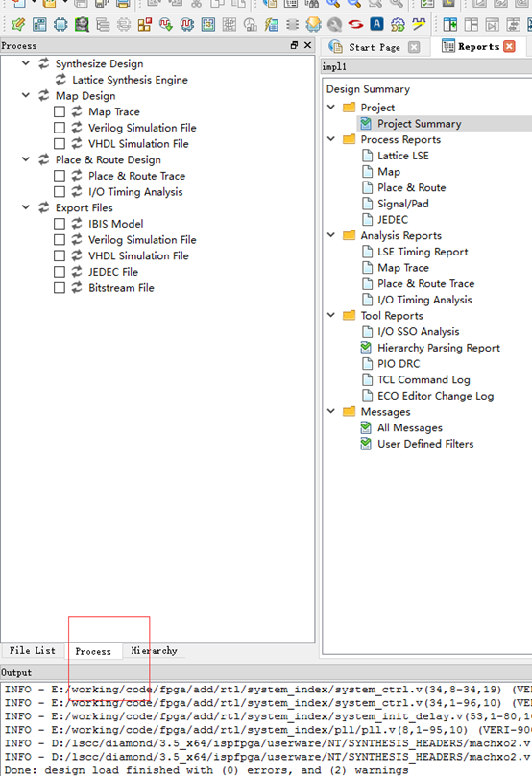Toggle the I/O Timing Analysis process checkbox

pyautogui.click(x=60, y=191)
